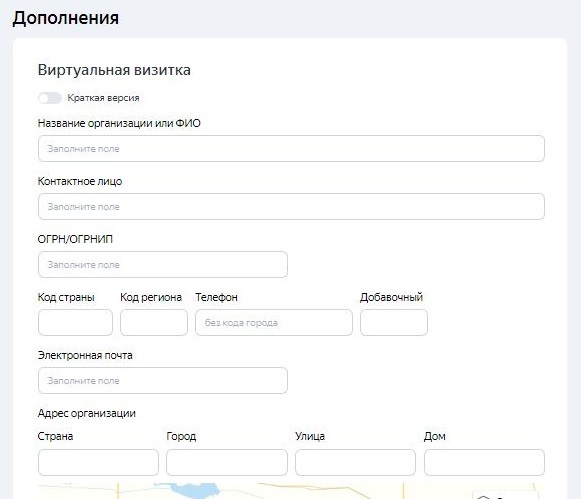
Task: Click the ОГРН/ОГРНИП label text
Action: click(75, 239)
